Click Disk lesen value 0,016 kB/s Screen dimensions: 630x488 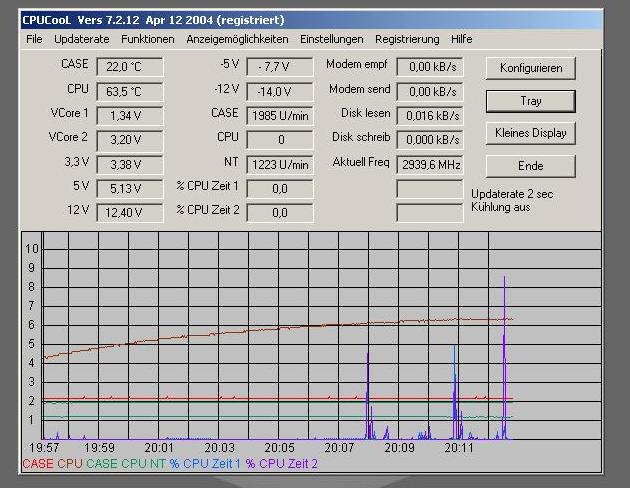coord(430,116)
